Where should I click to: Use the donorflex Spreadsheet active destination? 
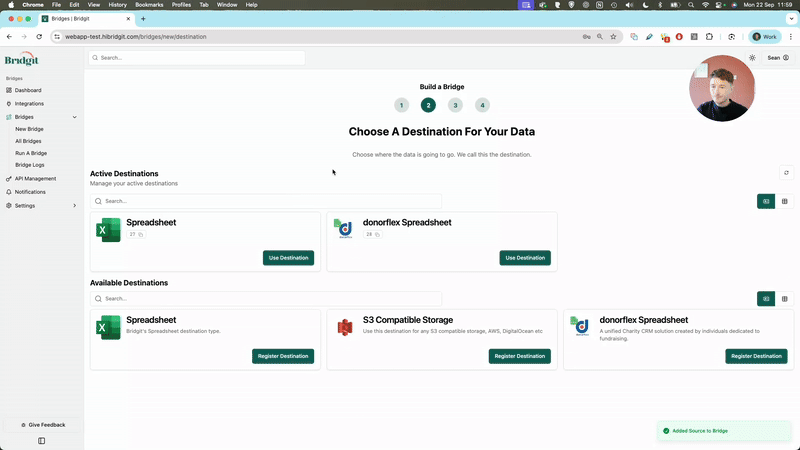click(525, 258)
